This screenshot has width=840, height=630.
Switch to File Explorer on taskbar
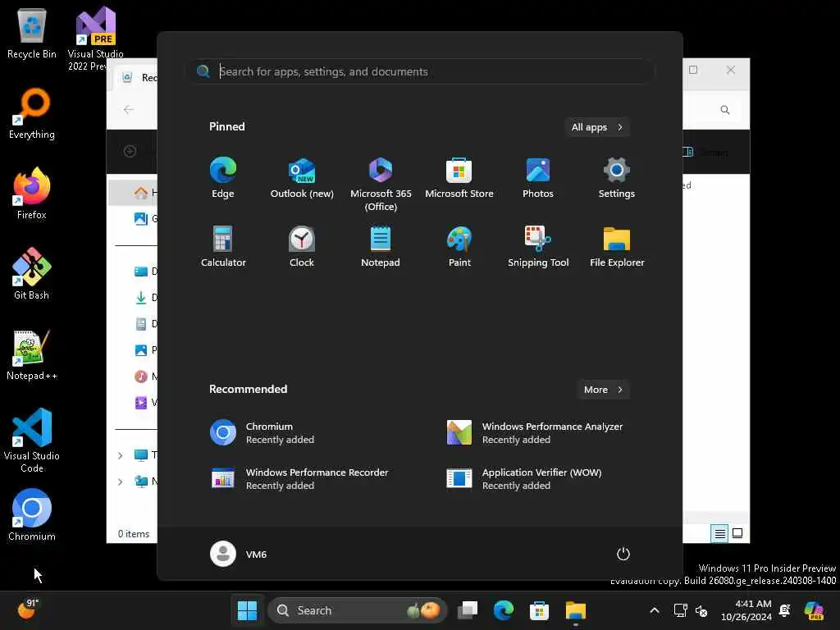pos(575,610)
